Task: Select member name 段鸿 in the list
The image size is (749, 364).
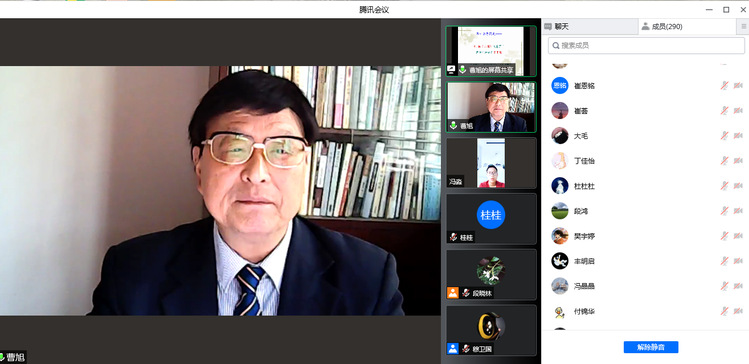Action: tap(581, 211)
